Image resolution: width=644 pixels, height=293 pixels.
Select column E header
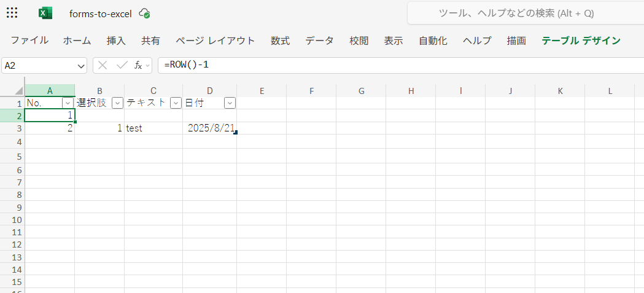pyautogui.click(x=262, y=91)
